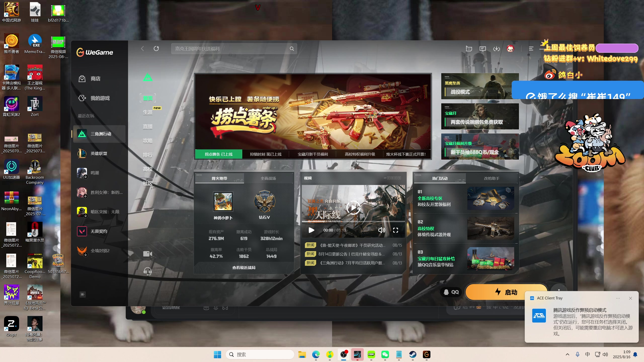Click 查看最近战局 button
Image resolution: width=644 pixels, height=362 pixels.
tap(244, 267)
